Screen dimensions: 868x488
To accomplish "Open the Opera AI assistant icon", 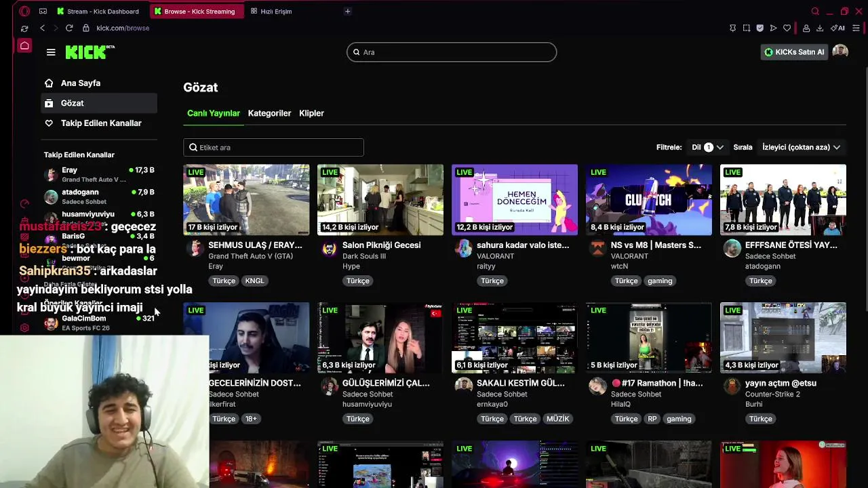I will [838, 28].
